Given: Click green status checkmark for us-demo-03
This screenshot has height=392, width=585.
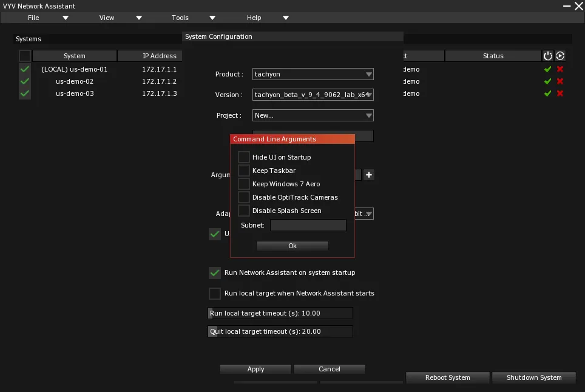Looking at the screenshot, I should pos(547,93).
